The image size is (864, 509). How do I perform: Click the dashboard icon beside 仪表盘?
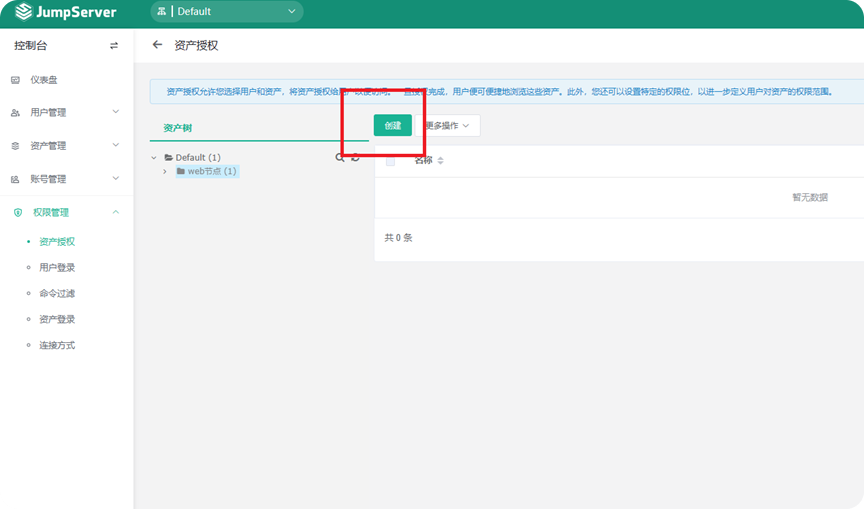coord(15,80)
